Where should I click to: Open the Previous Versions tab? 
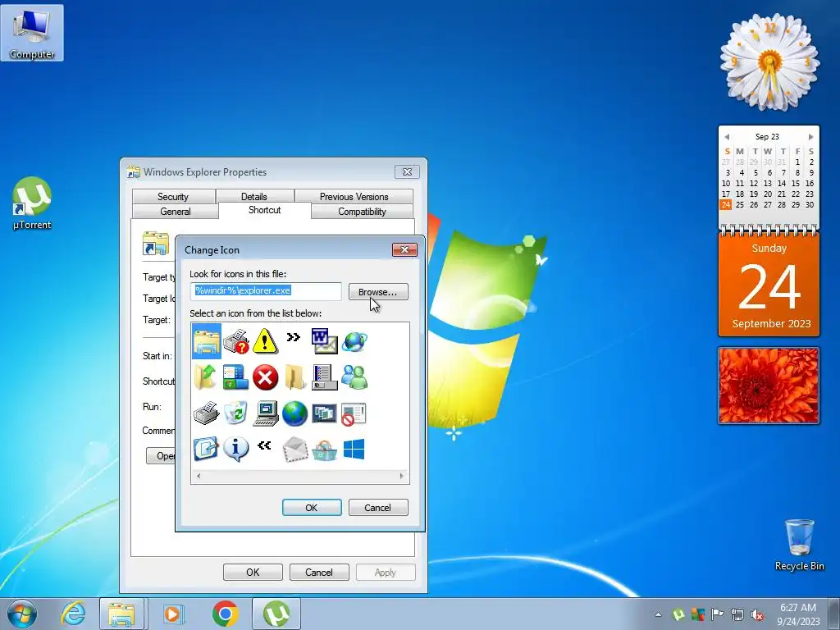click(x=354, y=197)
